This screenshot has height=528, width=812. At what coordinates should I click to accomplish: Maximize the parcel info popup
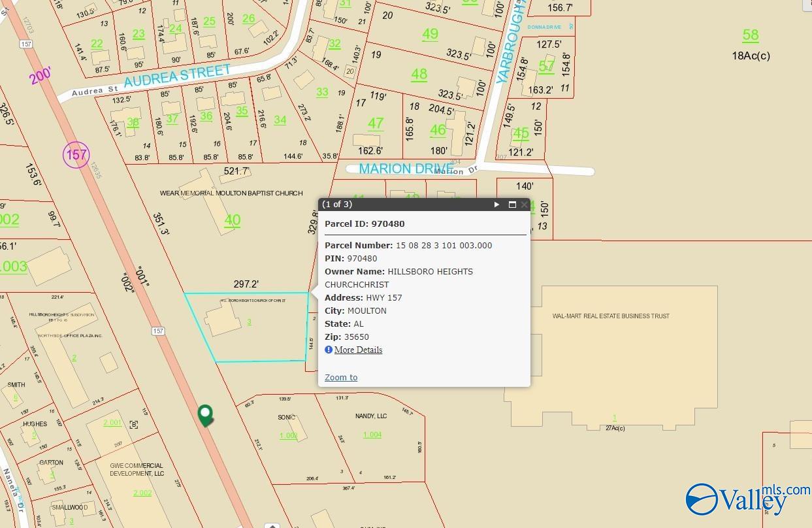[x=512, y=205]
